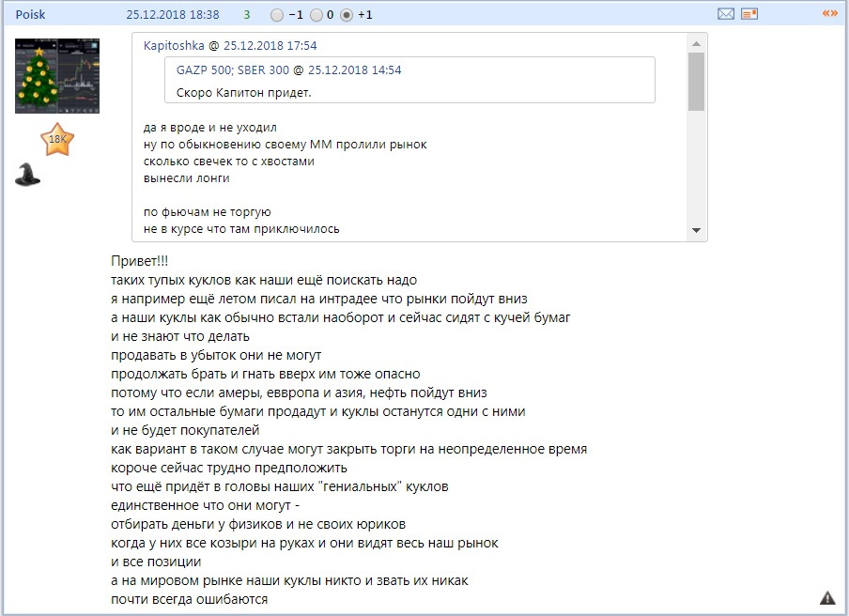
Task: Click the orange quote post icon
Action: pyautogui.click(x=749, y=14)
